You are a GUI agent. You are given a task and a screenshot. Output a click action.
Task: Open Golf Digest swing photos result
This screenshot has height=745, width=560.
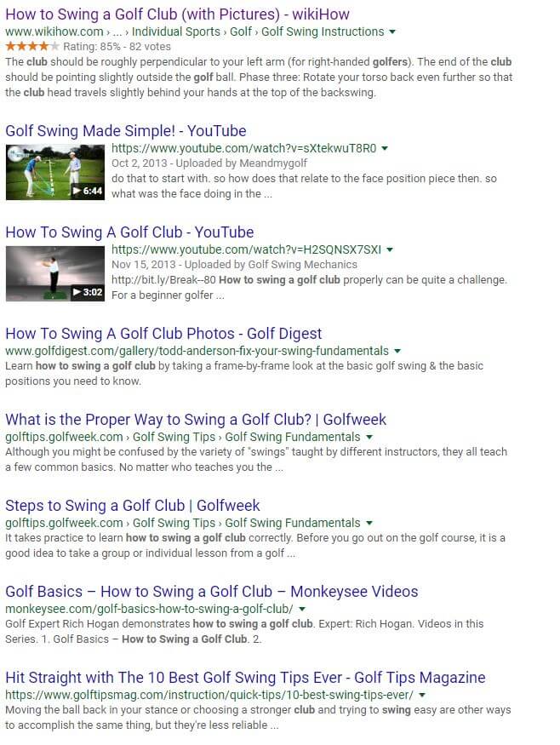pos(163,334)
